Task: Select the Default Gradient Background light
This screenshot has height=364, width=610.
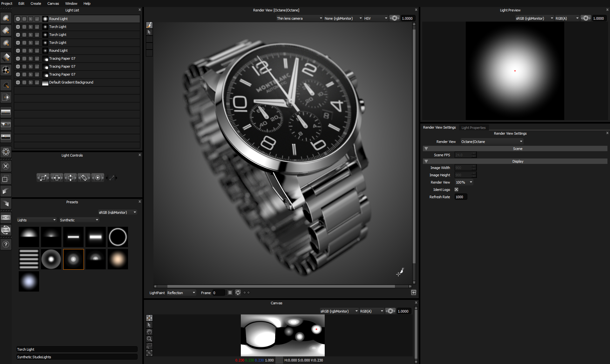Action: (x=77, y=82)
